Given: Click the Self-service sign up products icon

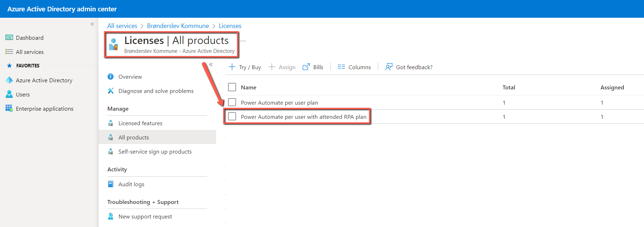Looking at the screenshot, I should click(111, 151).
